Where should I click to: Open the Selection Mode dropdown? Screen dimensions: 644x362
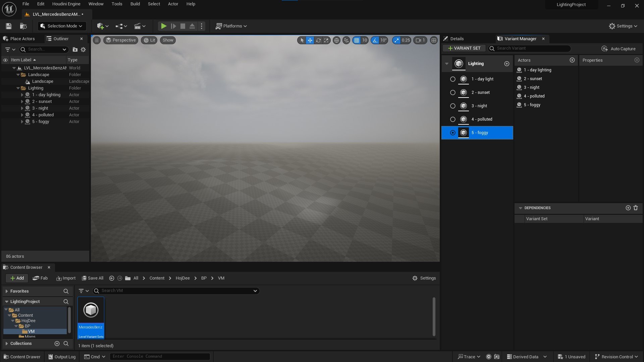tap(62, 26)
